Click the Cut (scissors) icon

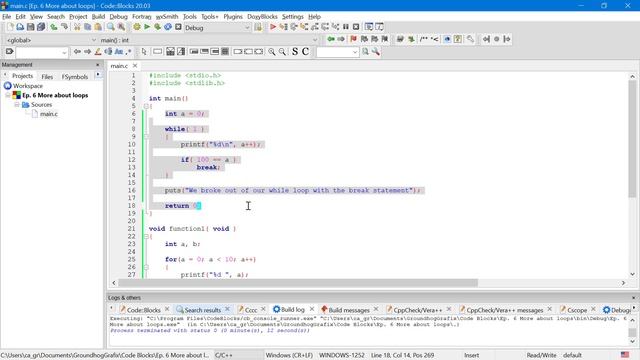pyautogui.click(x=77, y=27)
